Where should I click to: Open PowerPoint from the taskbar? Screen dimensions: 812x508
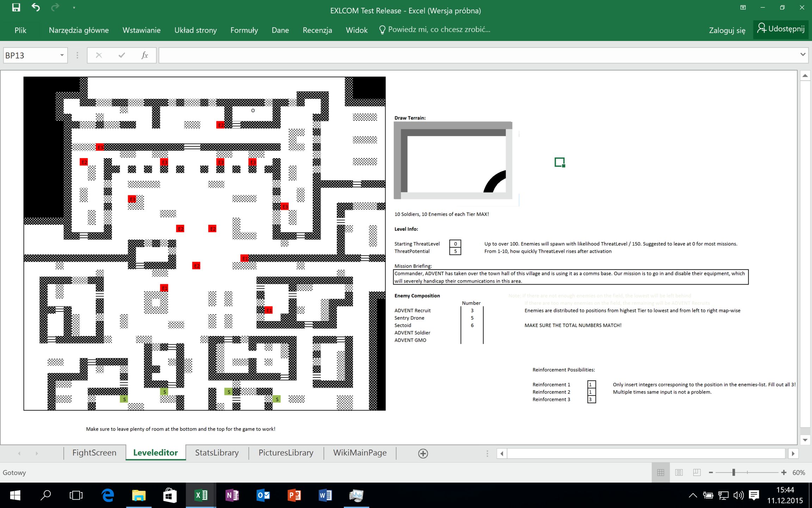(x=294, y=495)
